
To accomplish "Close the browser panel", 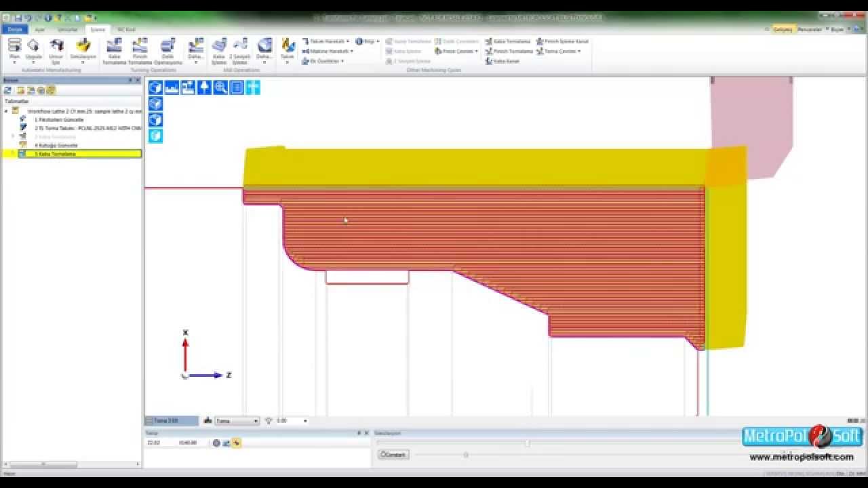I will 137,81.
